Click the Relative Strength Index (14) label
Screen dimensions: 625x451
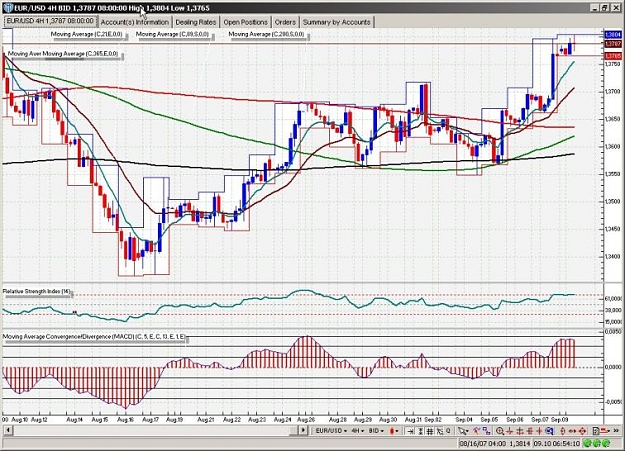click(x=36, y=291)
